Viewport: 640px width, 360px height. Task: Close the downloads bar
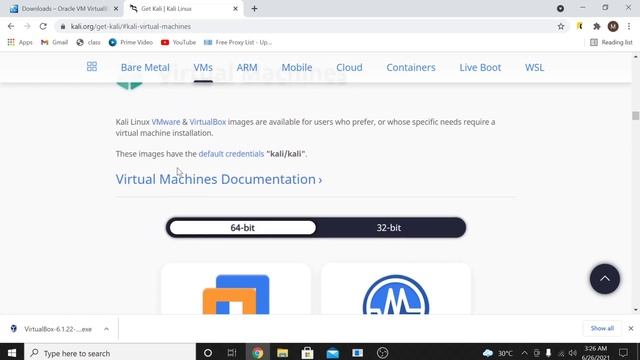click(x=631, y=329)
